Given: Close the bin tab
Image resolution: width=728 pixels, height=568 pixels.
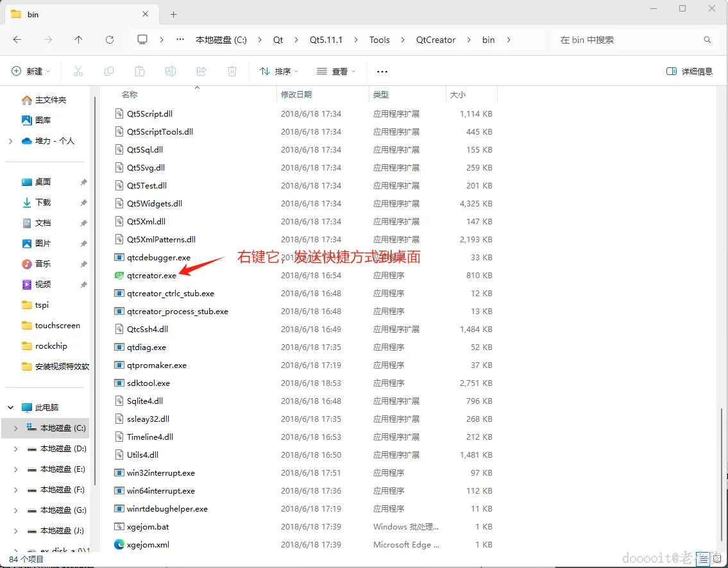Looking at the screenshot, I should pyautogui.click(x=146, y=14).
